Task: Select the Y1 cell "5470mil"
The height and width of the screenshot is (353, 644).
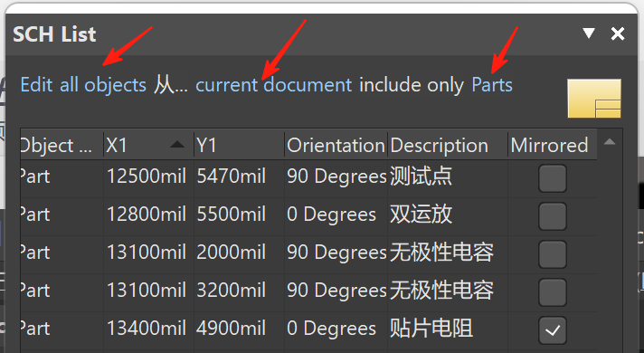Action: (x=239, y=178)
